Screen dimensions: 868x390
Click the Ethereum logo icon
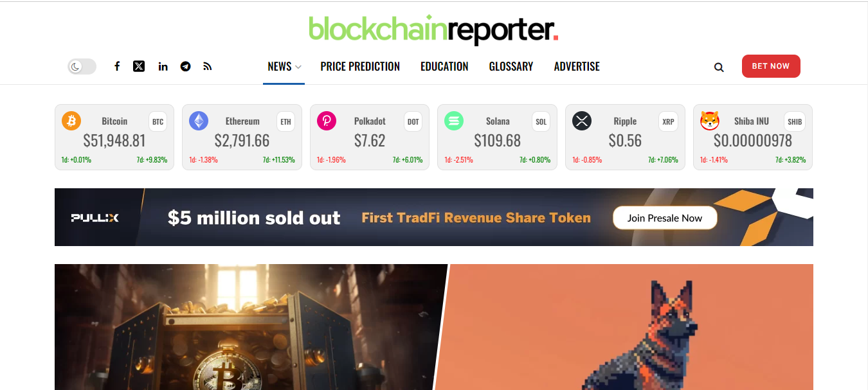tap(199, 121)
